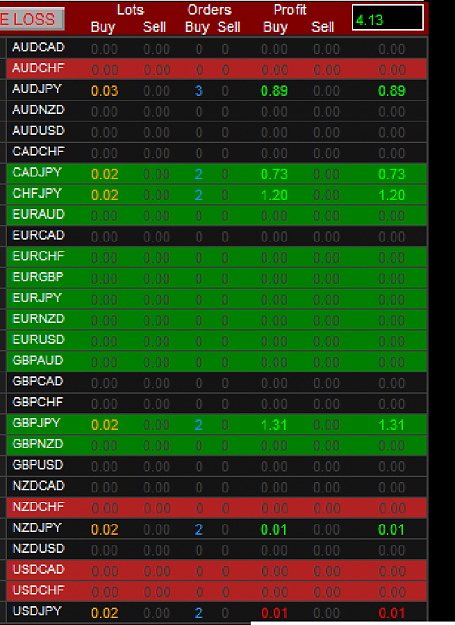Click the partially visible LOSS button
This screenshot has height=625, width=455.
click(x=32, y=19)
